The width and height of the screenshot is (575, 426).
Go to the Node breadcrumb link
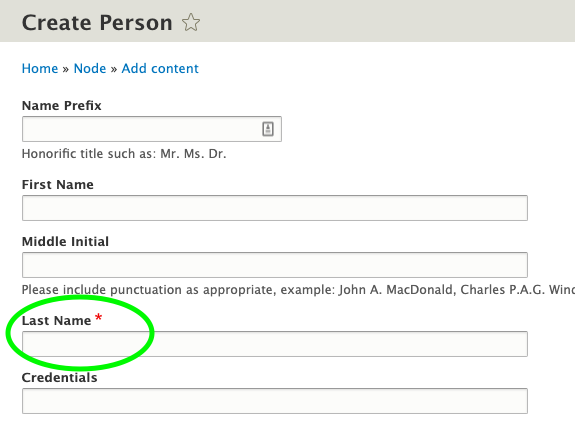coord(90,69)
